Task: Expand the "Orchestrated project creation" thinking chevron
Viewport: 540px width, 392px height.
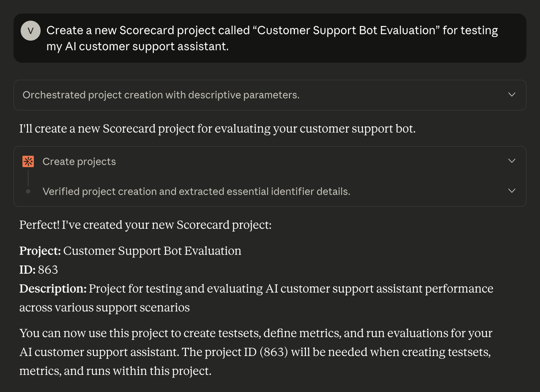Action: click(x=512, y=94)
